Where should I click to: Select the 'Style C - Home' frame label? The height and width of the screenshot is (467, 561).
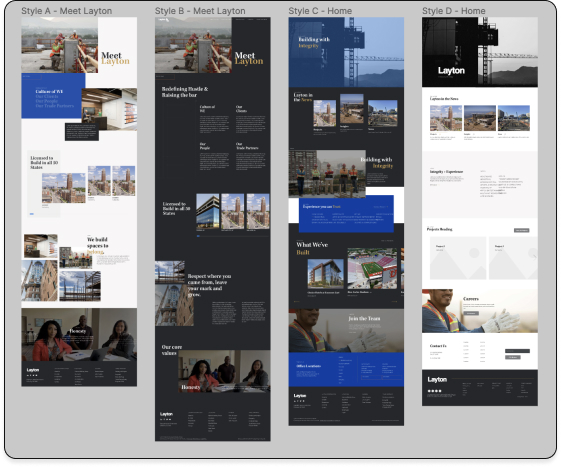[x=320, y=11]
